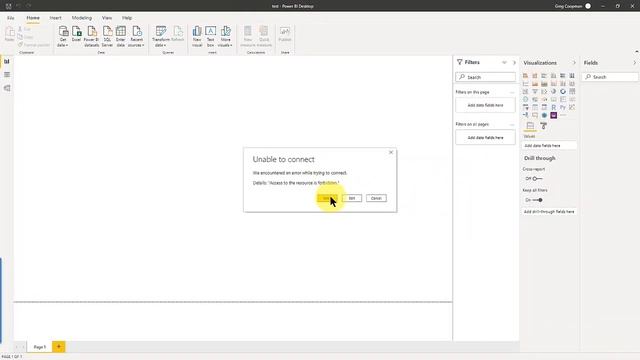Click the user account avatar in title bar
This screenshot has width=640, height=360.
(x=588, y=6)
